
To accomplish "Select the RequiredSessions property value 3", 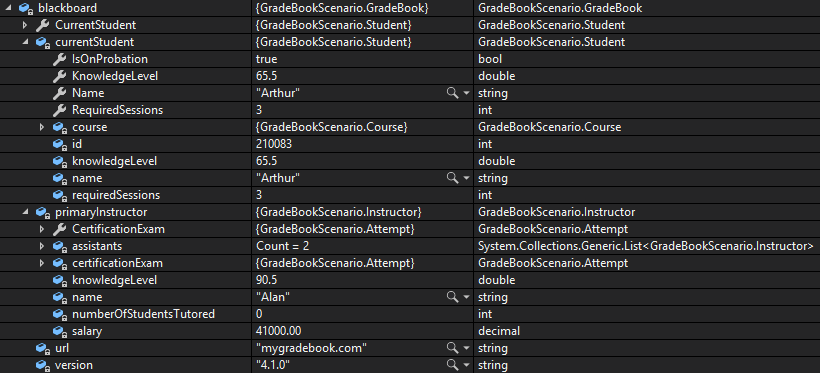I will tap(259, 110).
